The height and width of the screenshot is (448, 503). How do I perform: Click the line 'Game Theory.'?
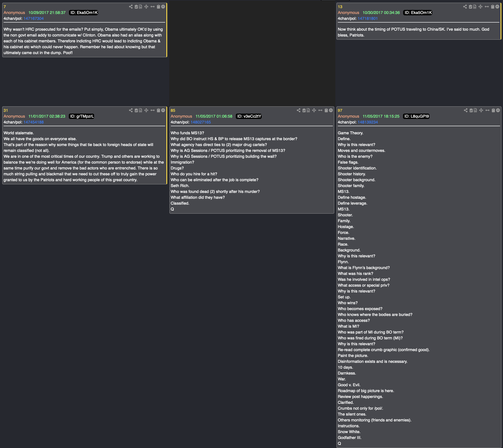[x=350, y=133]
